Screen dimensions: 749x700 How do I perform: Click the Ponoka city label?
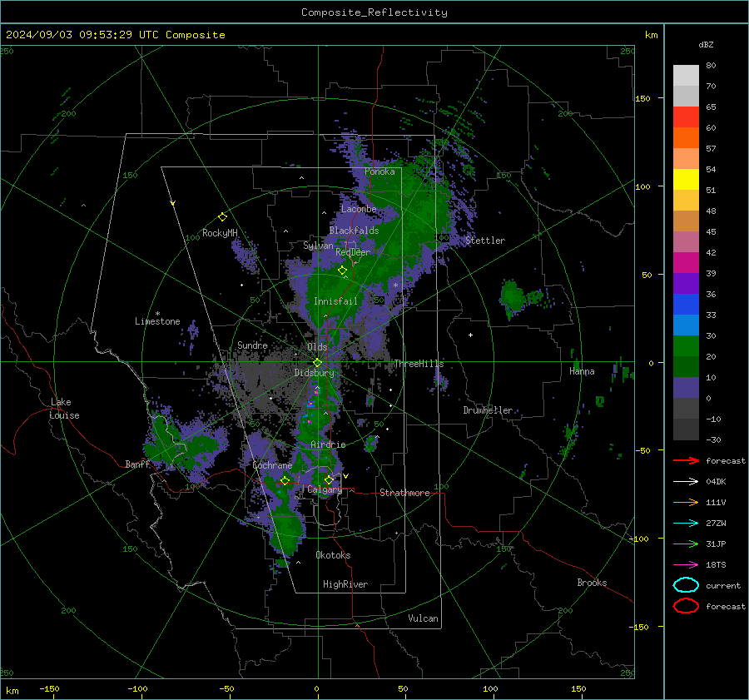379,171
